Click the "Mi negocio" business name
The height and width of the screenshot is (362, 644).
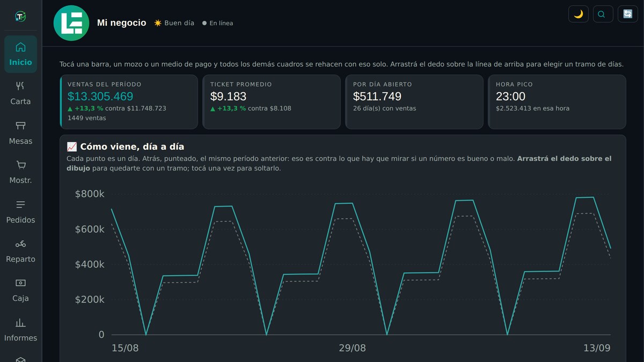tap(121, 23)
